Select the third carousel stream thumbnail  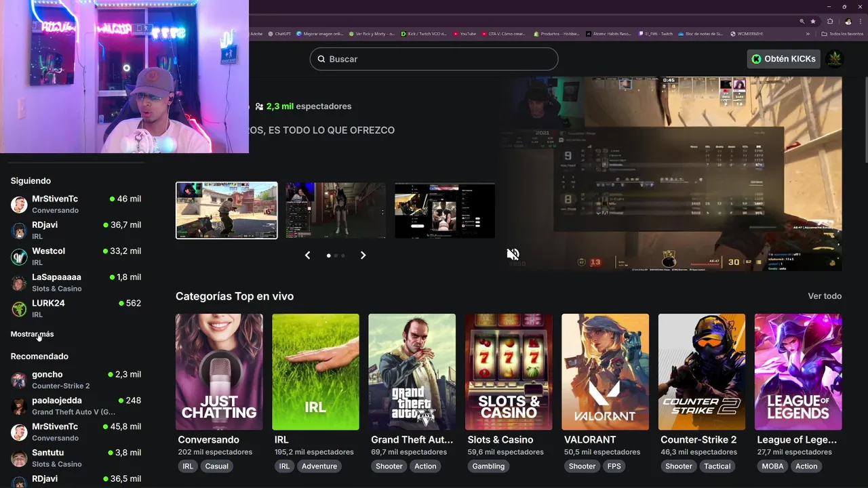point(445,210)
